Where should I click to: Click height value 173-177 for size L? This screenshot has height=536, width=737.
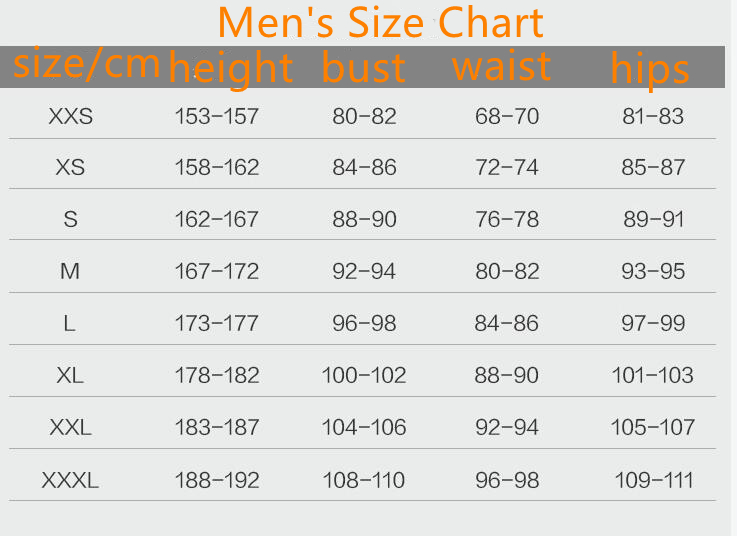point(216,323)
